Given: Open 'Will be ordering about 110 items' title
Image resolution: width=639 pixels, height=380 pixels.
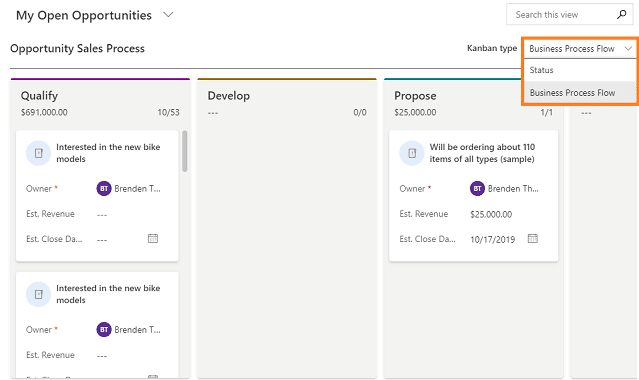Looking at the screenshot, I should (482, 153).
